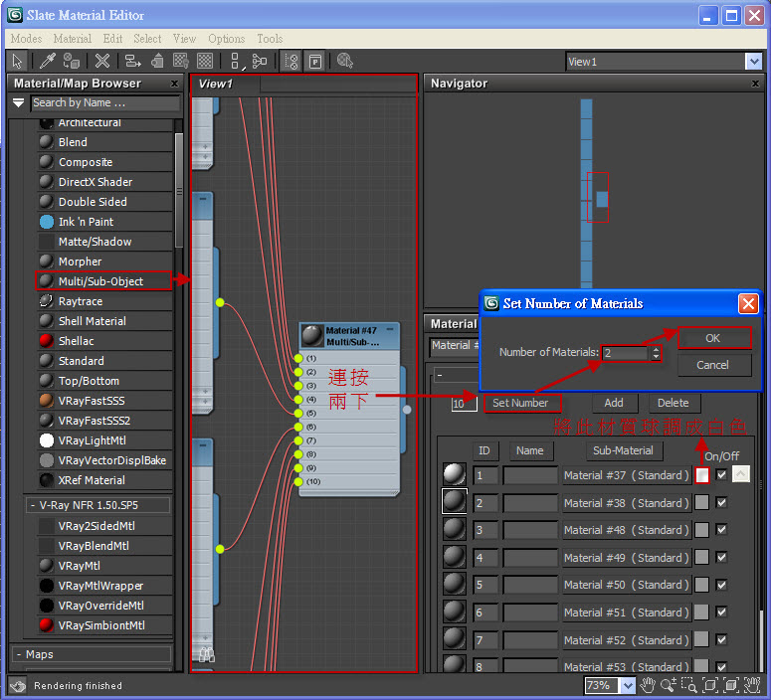The image size is (771, 700).
Task: Activate Zoom magnifier icon in status bar
Action: point(669,685)
